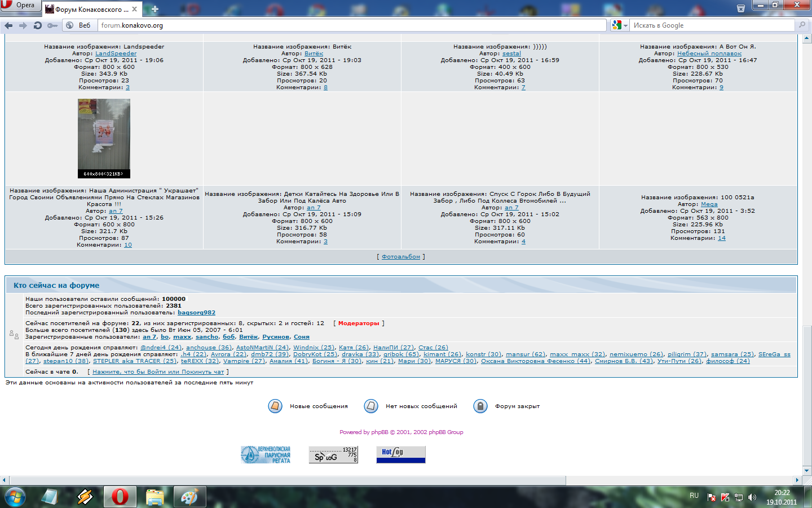The image size is (812, 508).
Task: Click the search magnifier icon
Action: 802,25
